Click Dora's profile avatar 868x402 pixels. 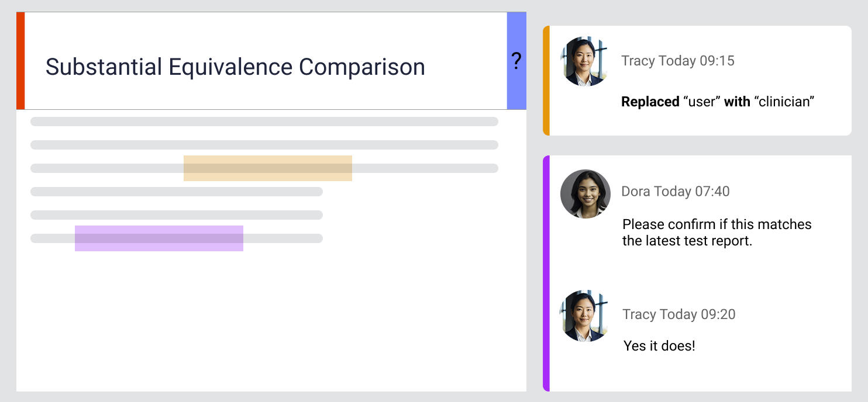[x=585, y=194]
